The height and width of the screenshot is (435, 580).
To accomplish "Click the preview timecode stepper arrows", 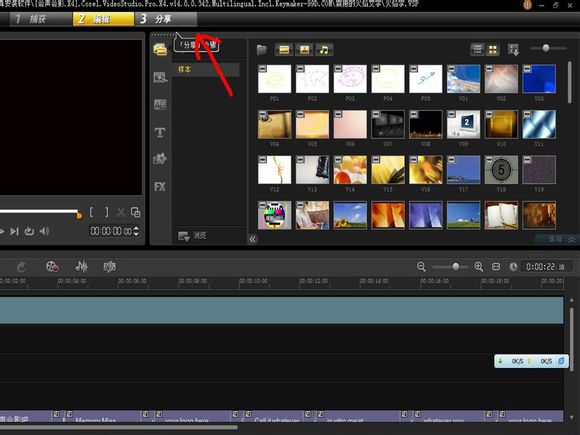I will [x=136, y=231].
